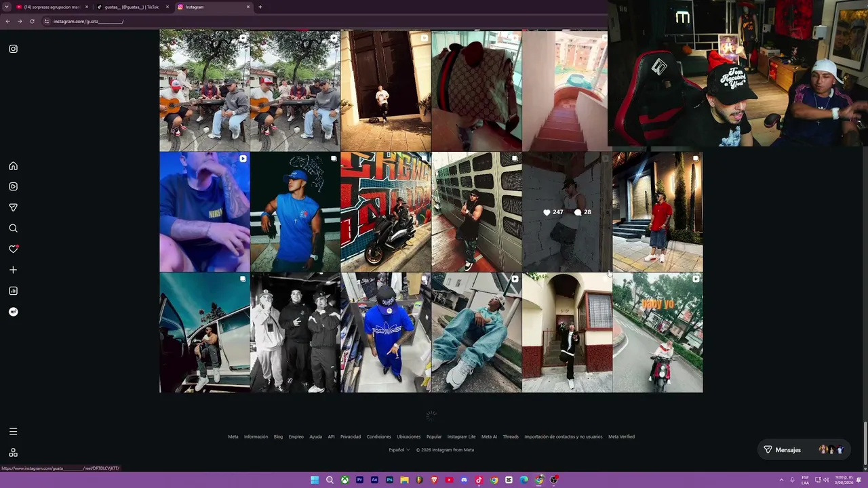This screenshot has width=868, height=488.
Task: Open the Privacidad footer link
Action: [x=351, y=436]
